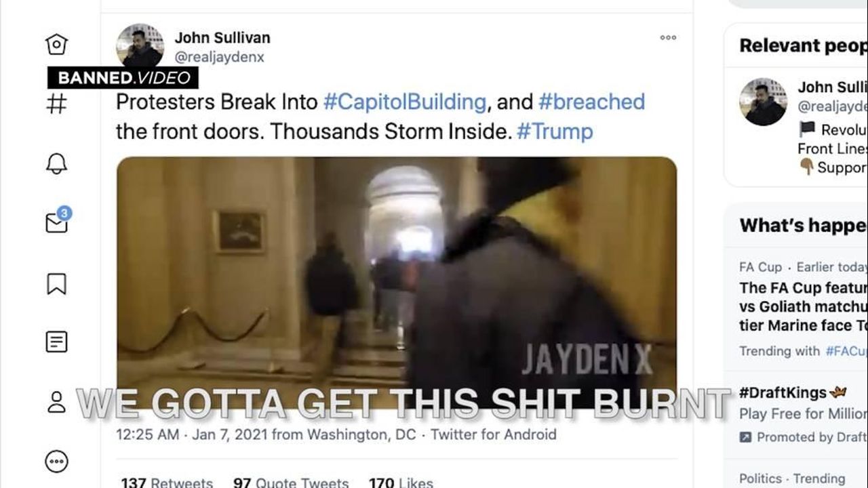Open John Sullivan avatar in Relevant people

[x=763, y=102]
